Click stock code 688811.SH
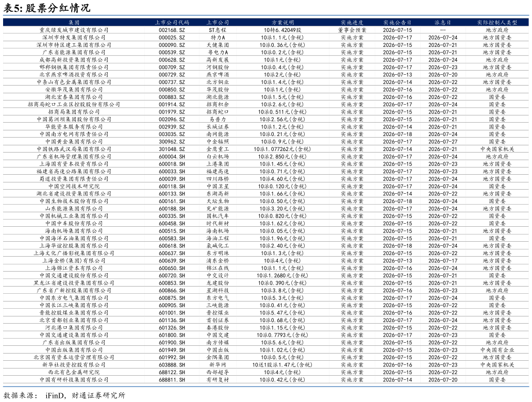Image resolution: width=532 pixels, height=402 pixels. pos(172,380)
